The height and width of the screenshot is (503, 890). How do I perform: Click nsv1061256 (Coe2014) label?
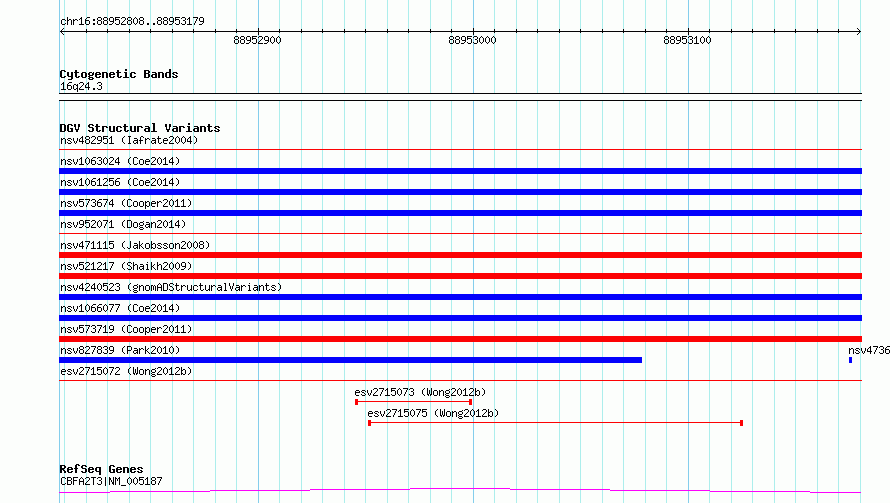120,182
